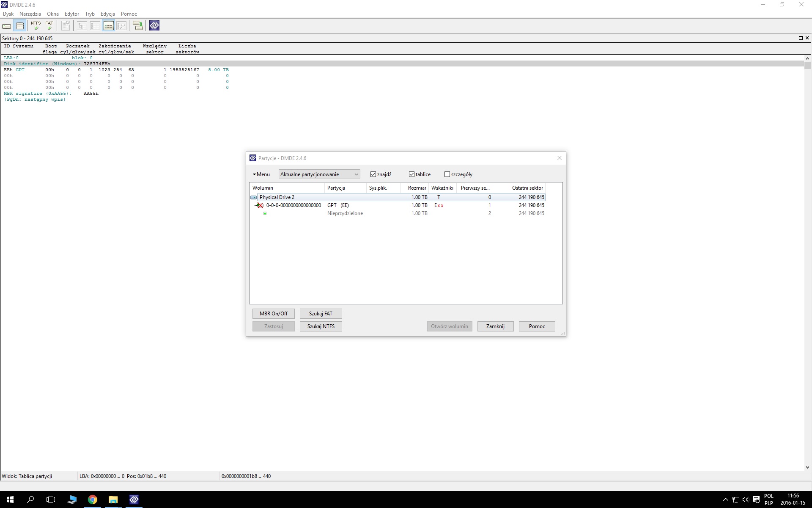Close the Partycje dialog
The height and width of the screenshot is (508, 812).
coord(560,158)
